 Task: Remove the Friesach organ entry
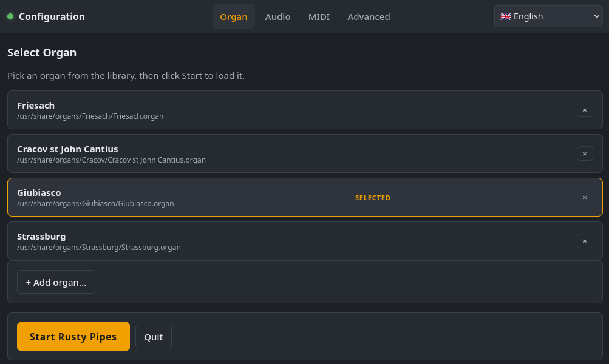[585, 110]
